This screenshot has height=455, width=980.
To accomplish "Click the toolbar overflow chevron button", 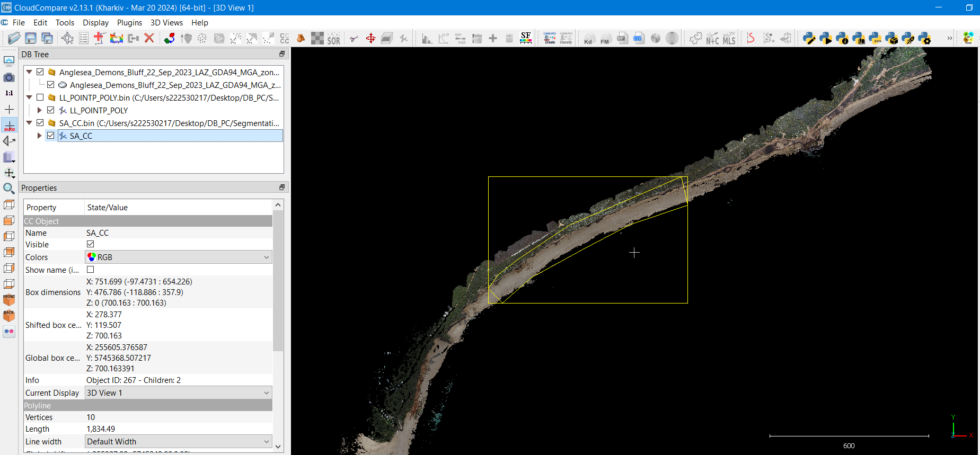I will (x=949, y=38).
